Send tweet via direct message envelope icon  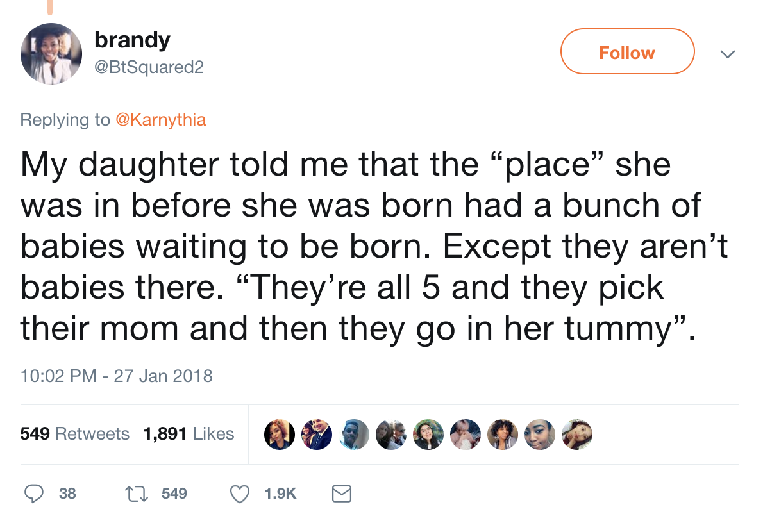[342, 493]
